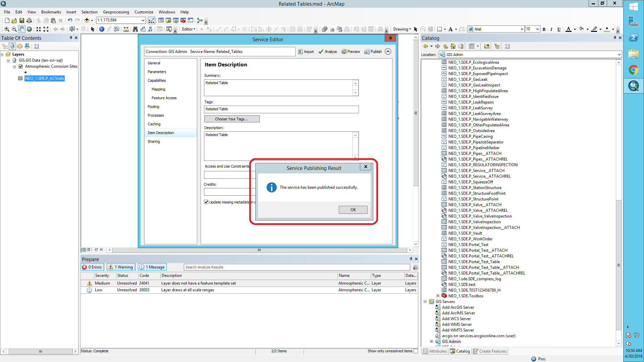
Task: Click OK in Service Publishing Result dialog
Action: click(x=353, y=210)
